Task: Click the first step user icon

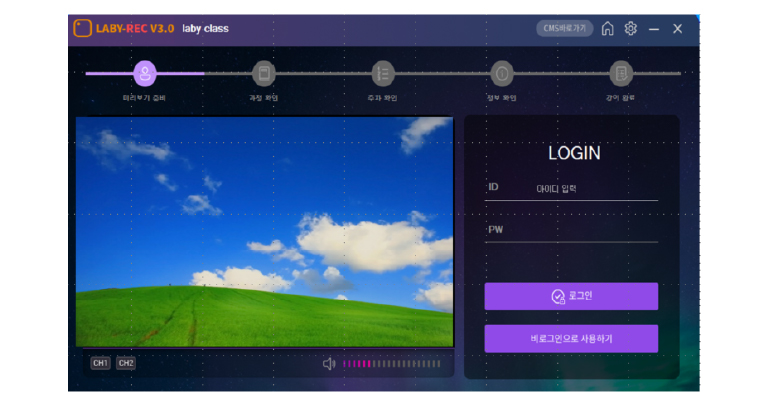Action: point(145,73)
